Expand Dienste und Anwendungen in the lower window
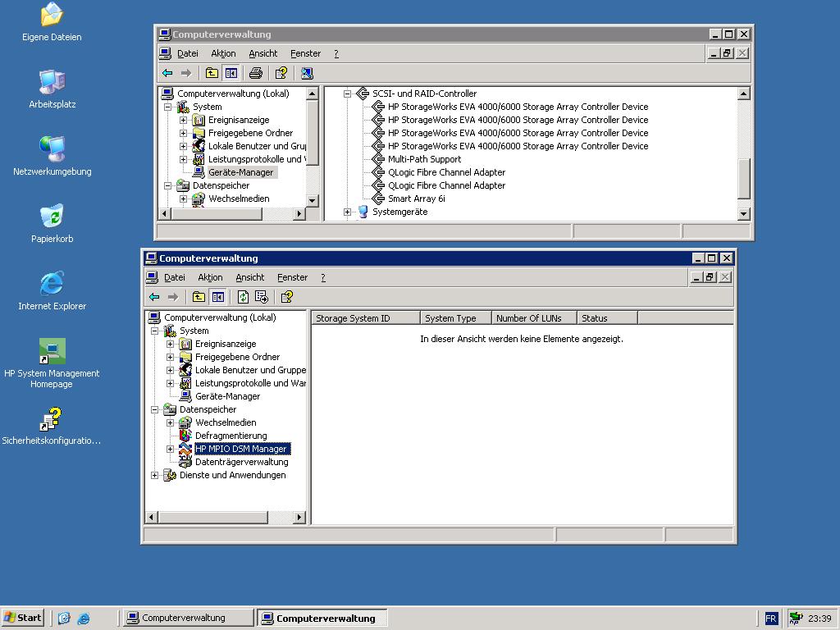The height and width of the screenshot is (630, 840). coord(155,475)
